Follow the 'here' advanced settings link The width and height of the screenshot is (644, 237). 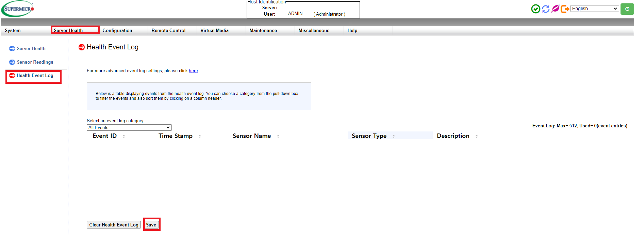(193, 70)
